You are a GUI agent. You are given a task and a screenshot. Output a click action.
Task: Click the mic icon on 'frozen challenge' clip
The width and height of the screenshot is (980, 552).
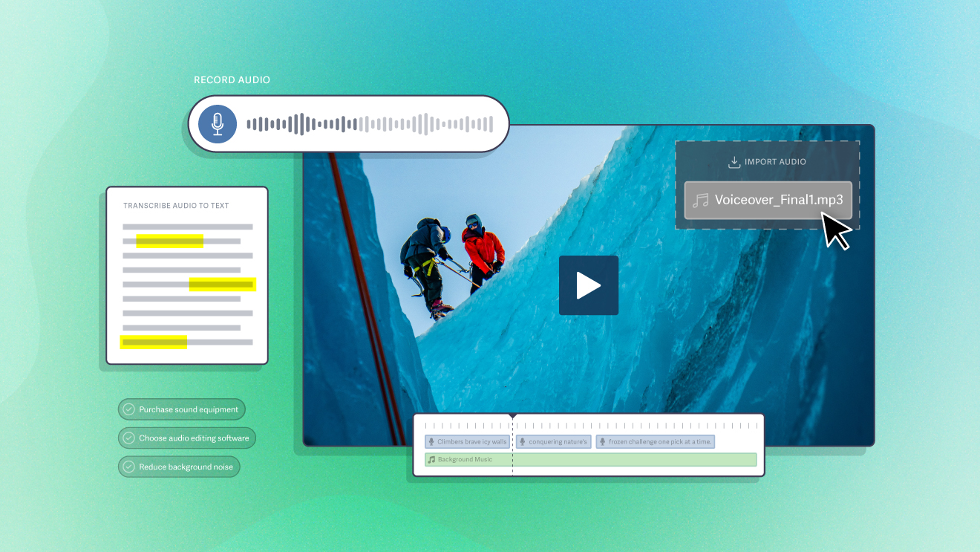click(x=602, y=442)
